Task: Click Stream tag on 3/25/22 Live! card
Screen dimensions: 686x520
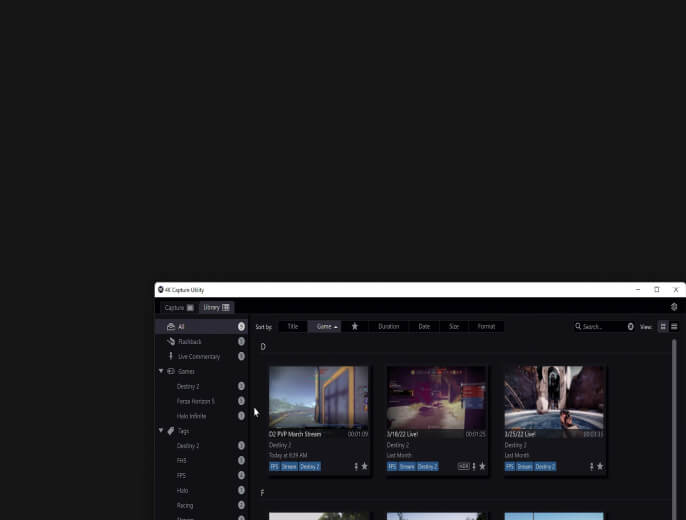Action: pos(525,467)
